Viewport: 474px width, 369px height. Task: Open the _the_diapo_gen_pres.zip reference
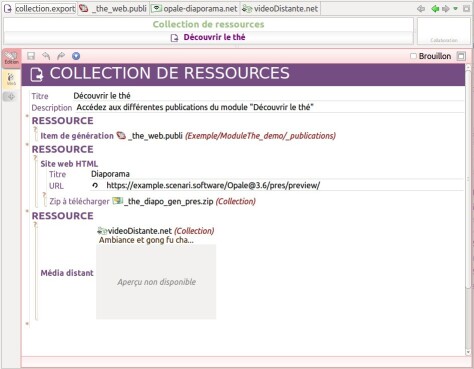tap(168, 202)
